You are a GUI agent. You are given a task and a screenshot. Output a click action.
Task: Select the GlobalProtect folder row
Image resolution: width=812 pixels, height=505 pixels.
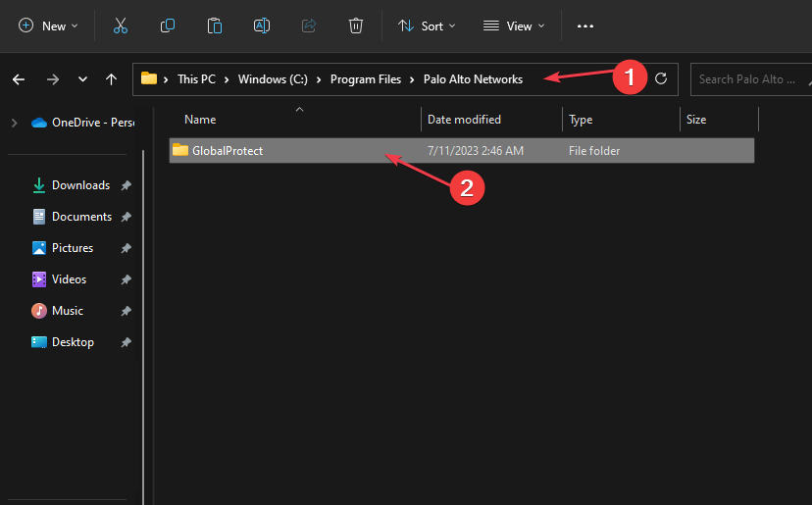462,151
